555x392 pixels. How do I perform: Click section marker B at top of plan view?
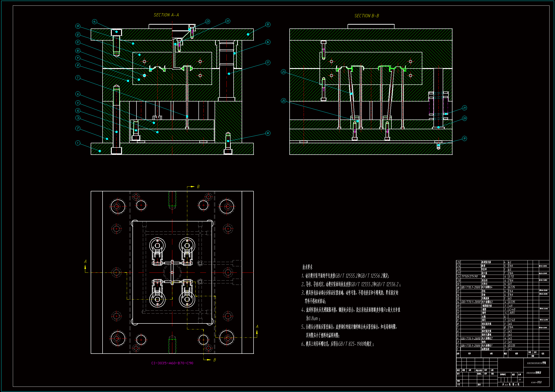pyautogui.click(x=198, y=187)
